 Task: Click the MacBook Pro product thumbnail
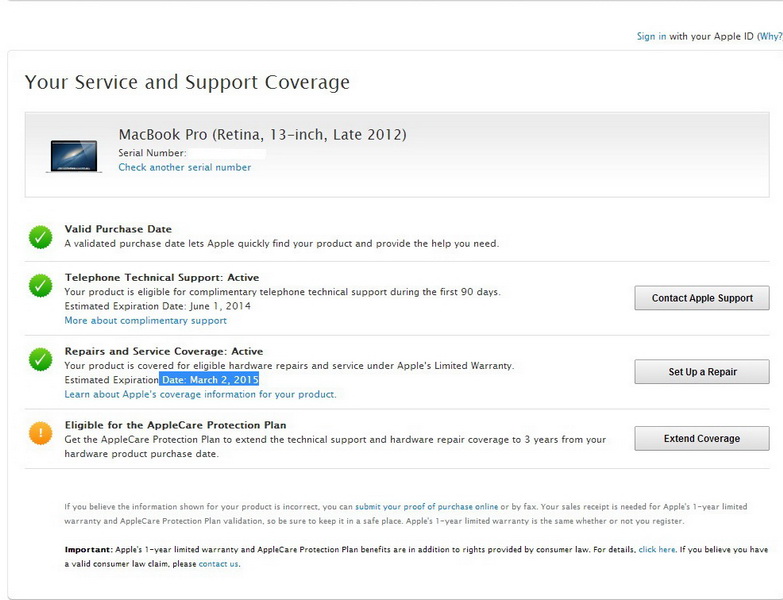74,156
